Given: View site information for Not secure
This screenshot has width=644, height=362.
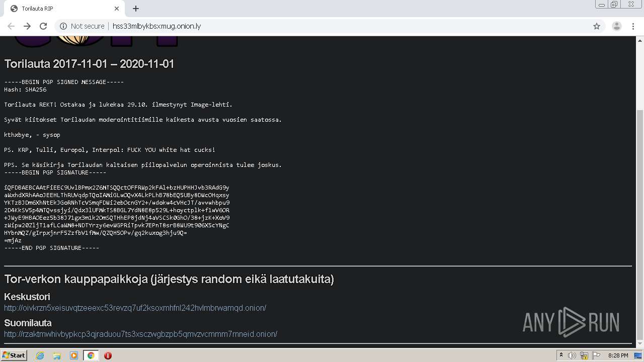Looking at the screenshot, I should click(x=82, y=26).
